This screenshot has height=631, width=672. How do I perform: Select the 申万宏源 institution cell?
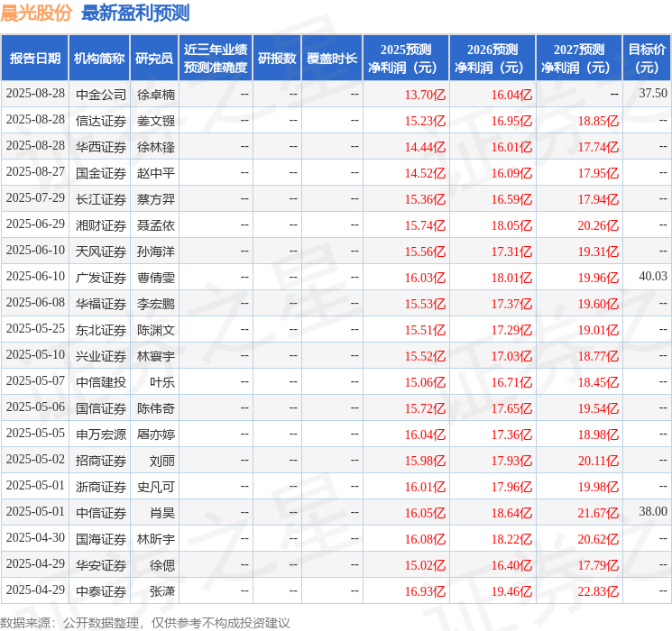101,434
